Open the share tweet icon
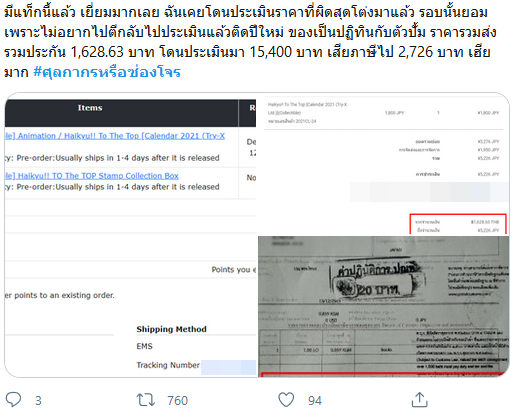This screenshot has width=522, height=418. point(419,399)
